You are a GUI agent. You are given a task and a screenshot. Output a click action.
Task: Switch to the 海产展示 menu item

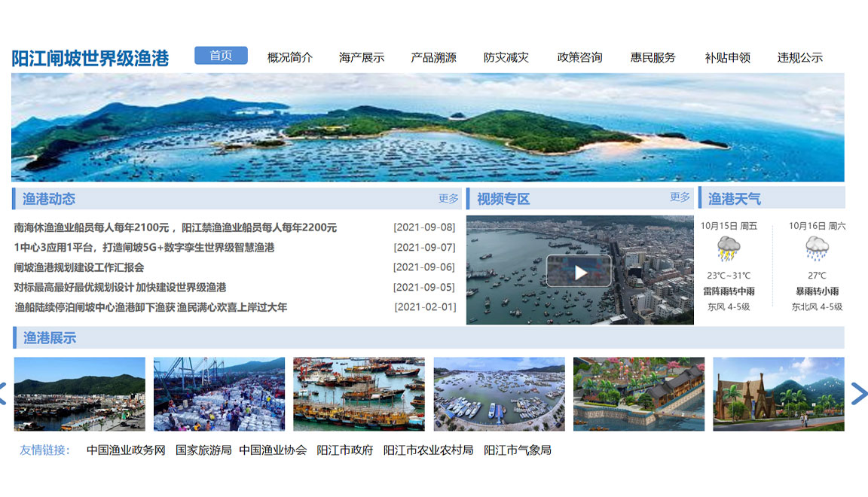point(362,56)
